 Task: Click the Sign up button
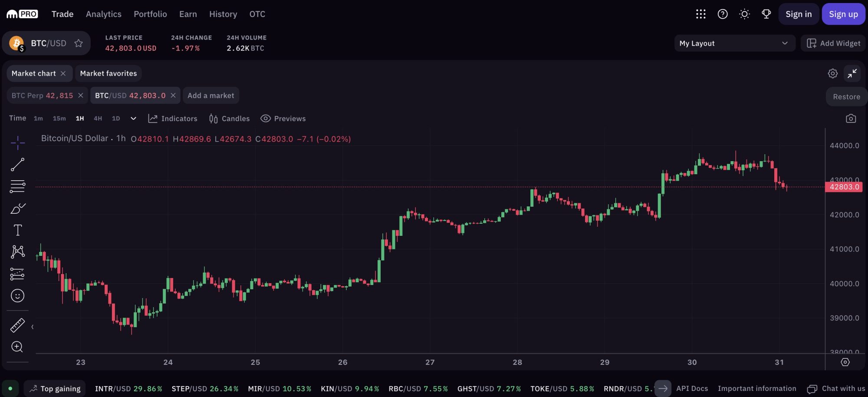click(x=843, y=14)
